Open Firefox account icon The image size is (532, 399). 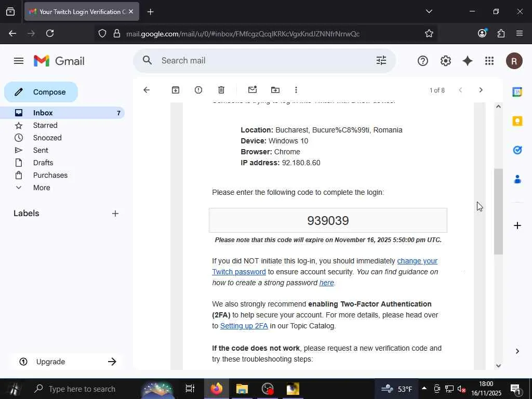click(x=482, y=33)
